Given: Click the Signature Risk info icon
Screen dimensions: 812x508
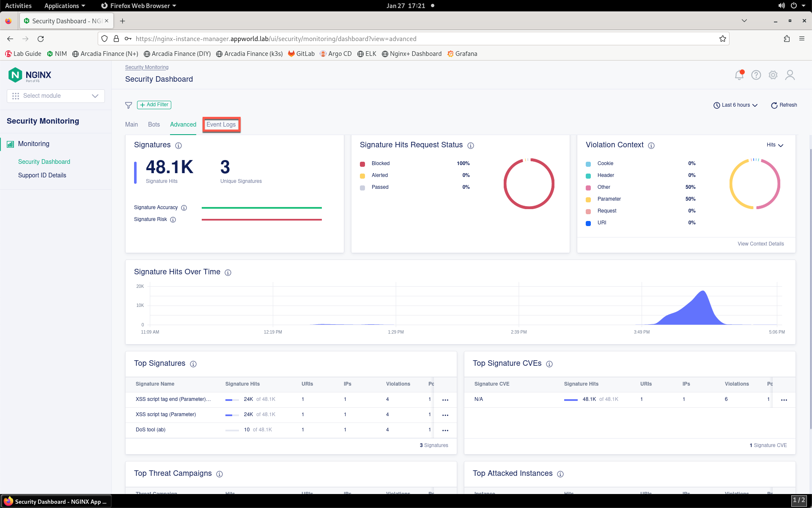Looking at the screenshot, I should click(173, 220).
